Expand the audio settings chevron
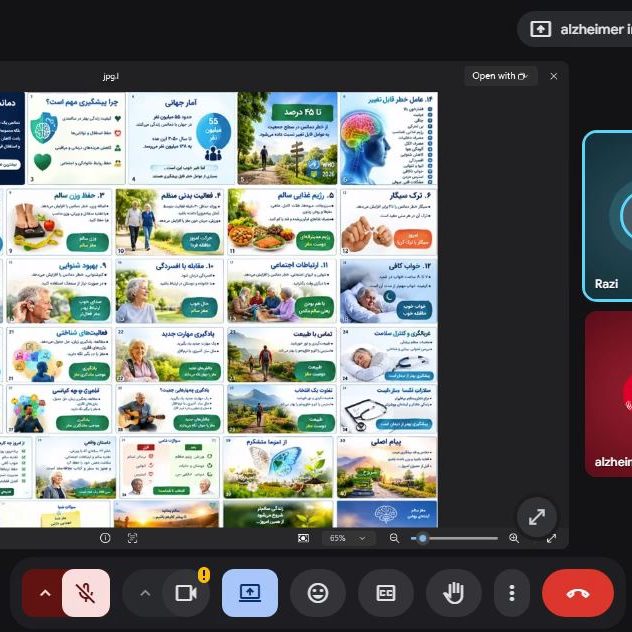This screenshot has width=632, height=632. click(x=45, y=593)
